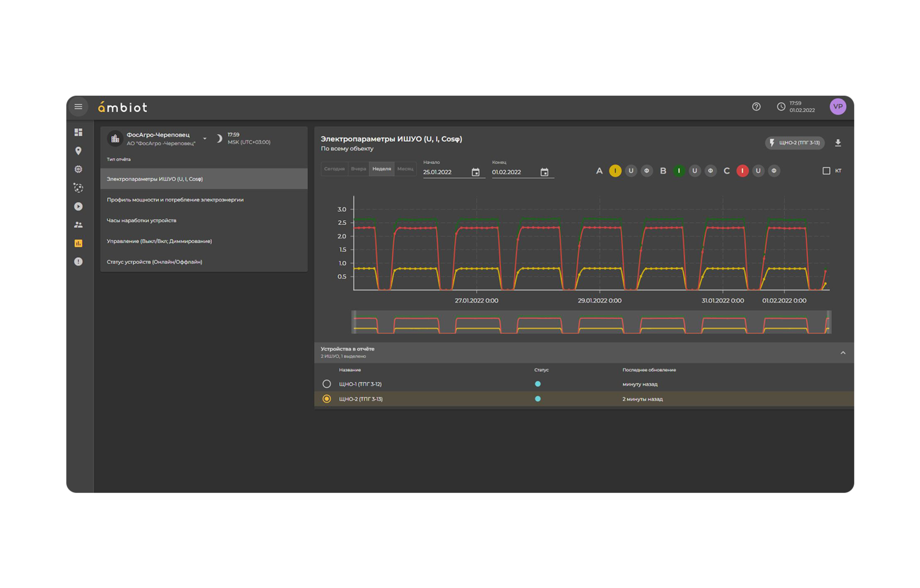920x588 pixels.
Task: Click the ЩНО-2 (ТПГ 3-13) device chip
Action: 795,143
